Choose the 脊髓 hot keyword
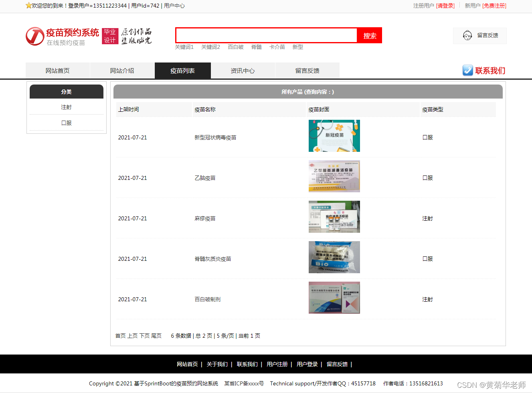 point(257,47)
